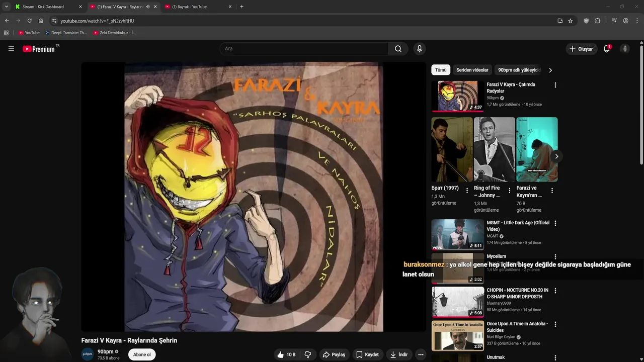Viewport: 644px width, 362px height.
Task: Open DeepL Translate bookmark
Action: [66, 33]
